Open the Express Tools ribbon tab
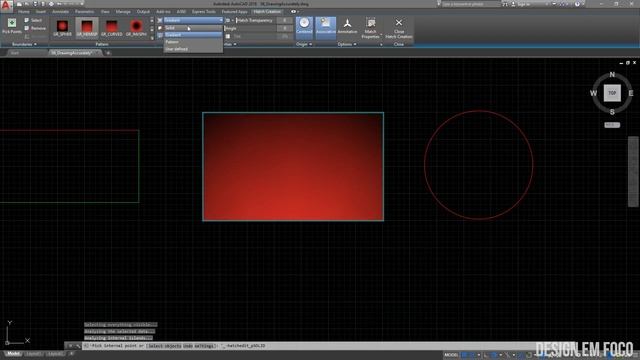This screenshot has width=640, height=360. pyautogui.click(x=204, y=12)
